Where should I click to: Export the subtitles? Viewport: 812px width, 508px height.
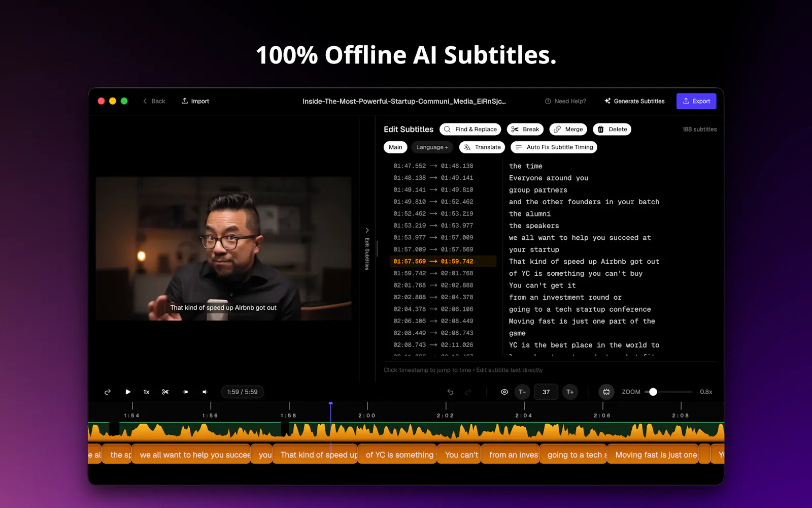pos(696,101)
